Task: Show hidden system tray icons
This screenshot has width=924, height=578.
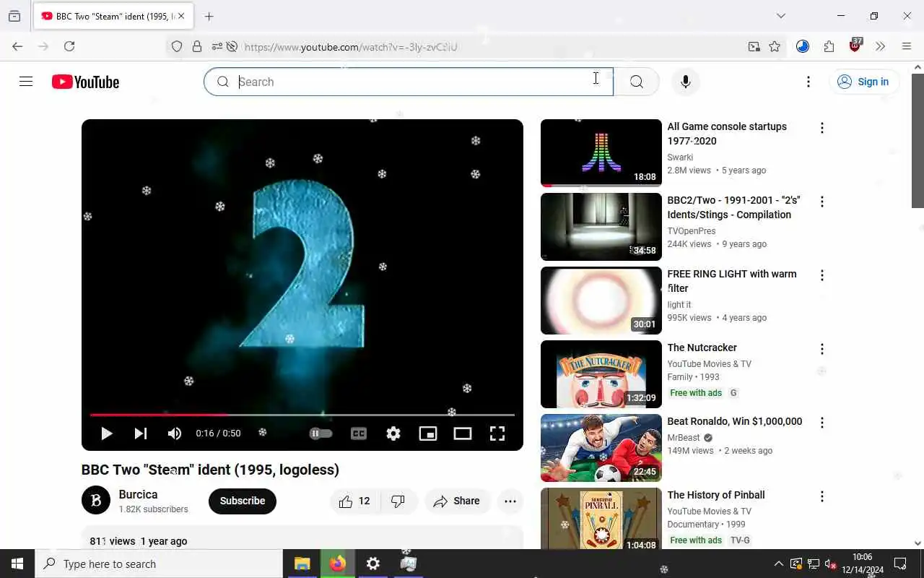Action: click(x=778, y=564)
